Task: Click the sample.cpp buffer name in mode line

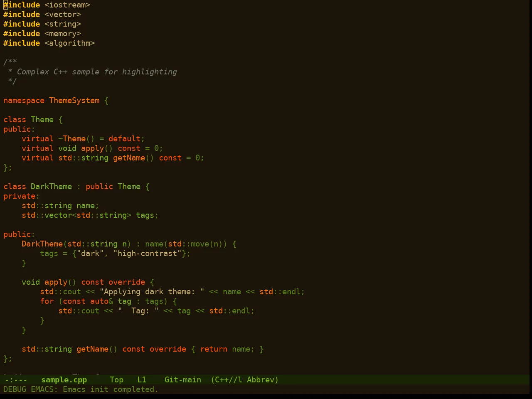Action: [x=64, y=380]
